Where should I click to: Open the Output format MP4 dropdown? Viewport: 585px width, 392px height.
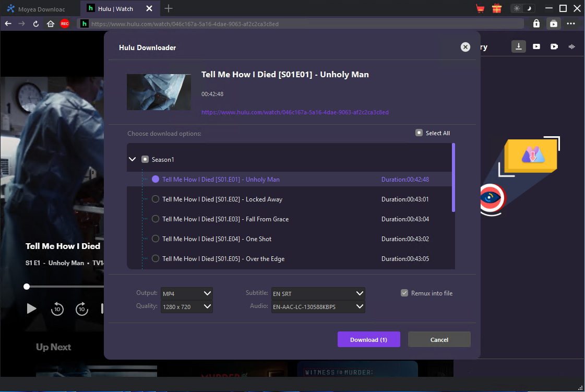pyautogui.click(x=187, y=293)
